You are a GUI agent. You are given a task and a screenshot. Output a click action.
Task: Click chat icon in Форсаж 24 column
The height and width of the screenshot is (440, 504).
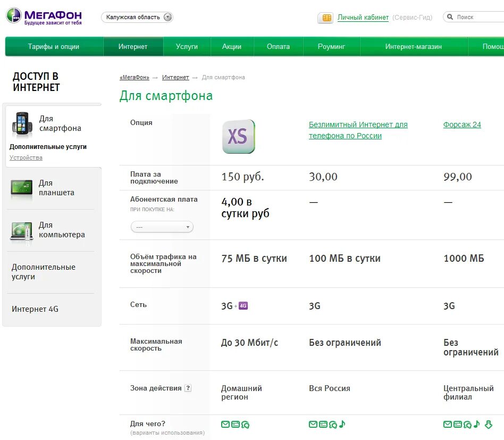pos(467,425)
